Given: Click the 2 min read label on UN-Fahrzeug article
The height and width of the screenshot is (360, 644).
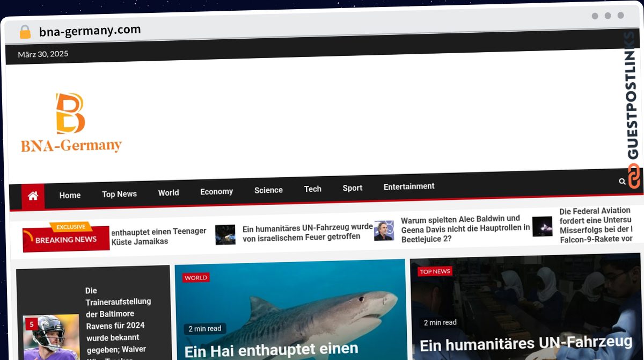Looking at the screenshot, I should click(x=440, y=322).
